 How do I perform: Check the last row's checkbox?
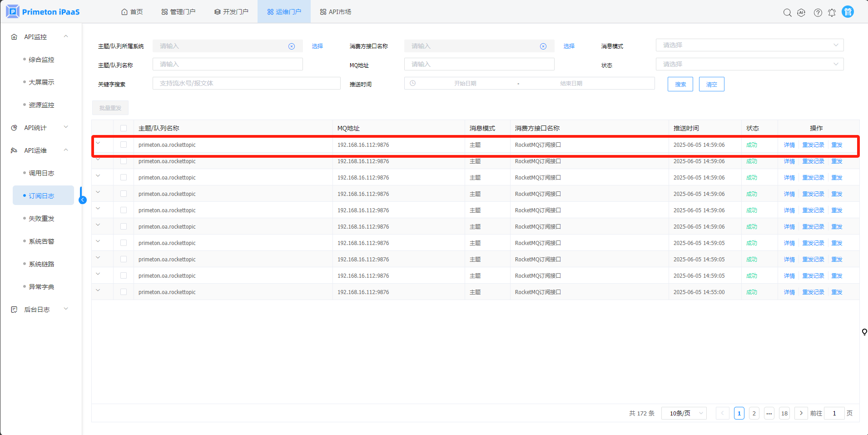(124, 292)
